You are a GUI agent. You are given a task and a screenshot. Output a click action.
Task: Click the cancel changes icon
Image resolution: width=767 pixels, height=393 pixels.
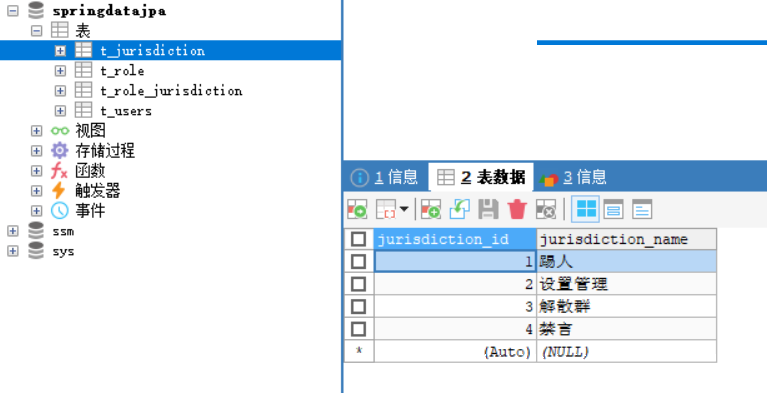tap(545, 209)
